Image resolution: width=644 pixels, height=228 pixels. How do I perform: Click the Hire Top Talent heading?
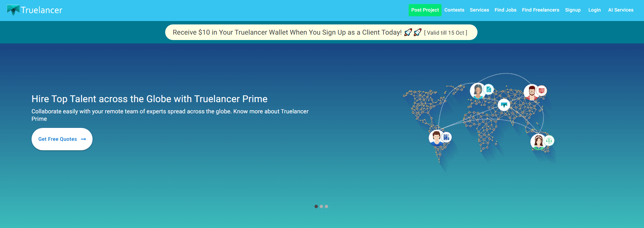coord(150,99)
